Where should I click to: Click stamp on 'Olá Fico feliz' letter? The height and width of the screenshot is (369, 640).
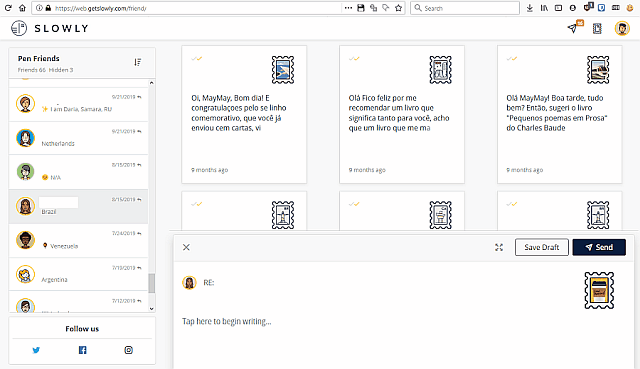coord(440,70)
